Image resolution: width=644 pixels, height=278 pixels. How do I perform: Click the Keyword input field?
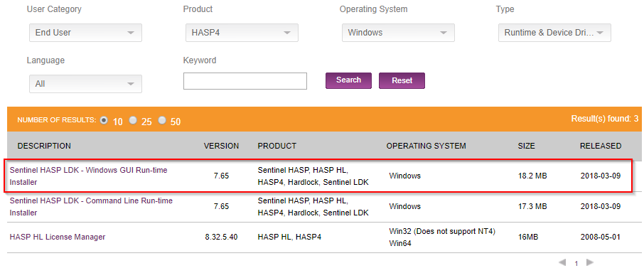[x=245, y=81]
